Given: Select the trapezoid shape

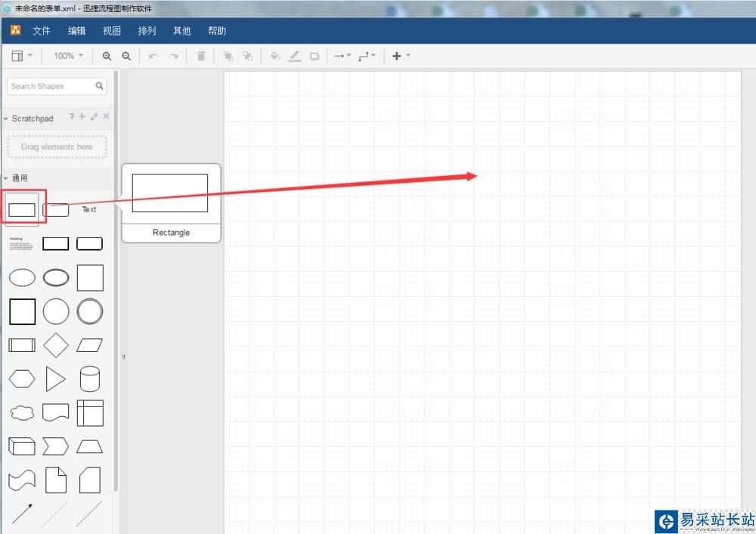Looking at the screenshot, I should tap(90, 446).
